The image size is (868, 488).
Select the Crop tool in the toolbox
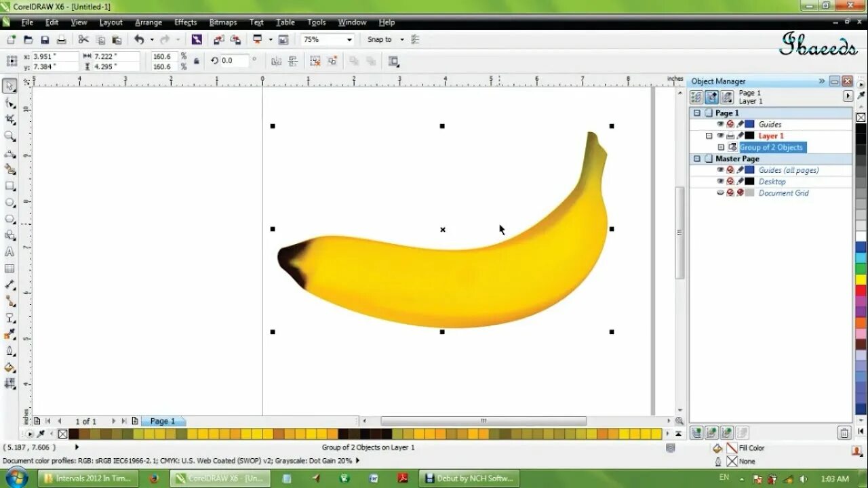(x=9, y=119)
